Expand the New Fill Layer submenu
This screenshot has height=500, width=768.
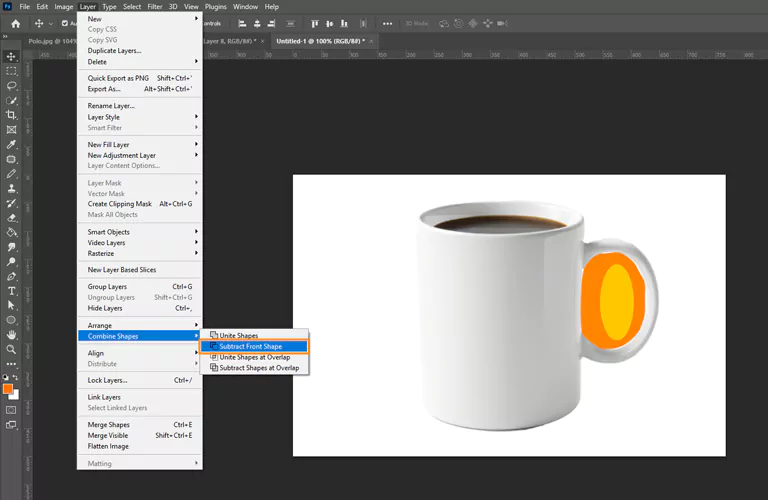pos(196,144)
